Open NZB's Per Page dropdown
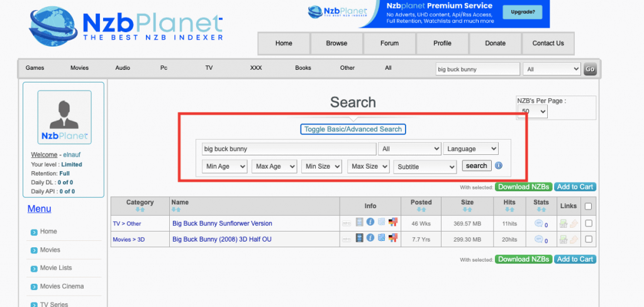The height and width of the screenshot is (307, 644). [532, 111]
